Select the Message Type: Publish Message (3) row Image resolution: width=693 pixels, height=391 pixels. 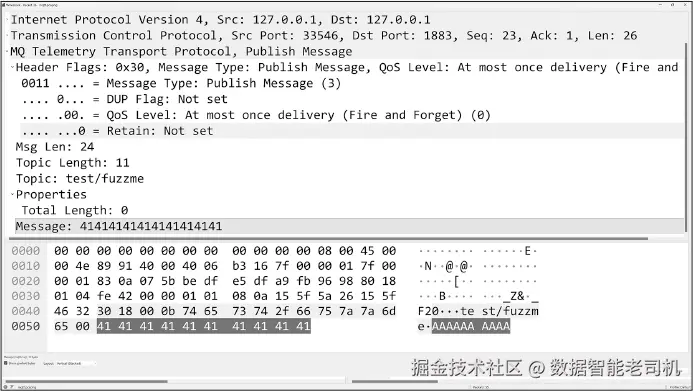point(352,83)
